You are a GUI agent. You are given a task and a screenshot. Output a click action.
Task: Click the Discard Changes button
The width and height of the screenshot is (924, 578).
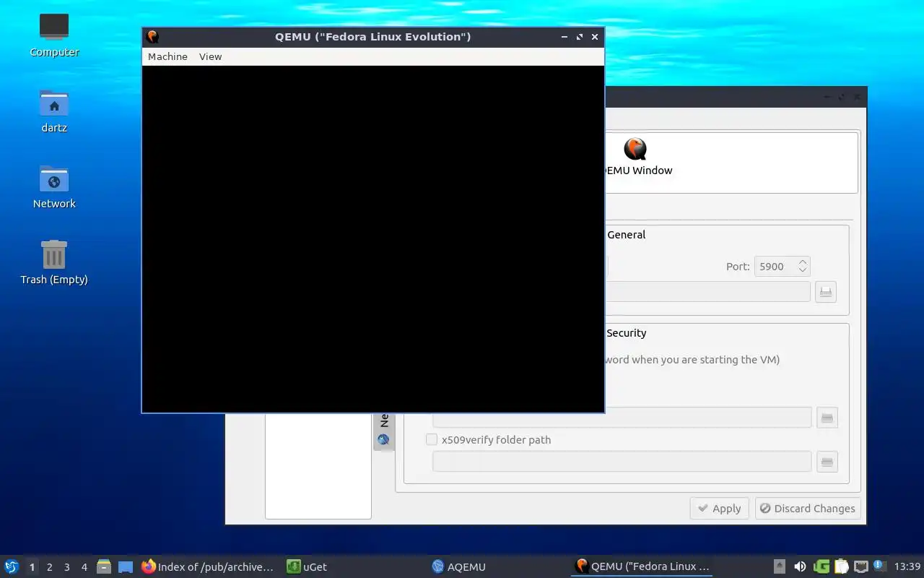click(x=808, y=509)
